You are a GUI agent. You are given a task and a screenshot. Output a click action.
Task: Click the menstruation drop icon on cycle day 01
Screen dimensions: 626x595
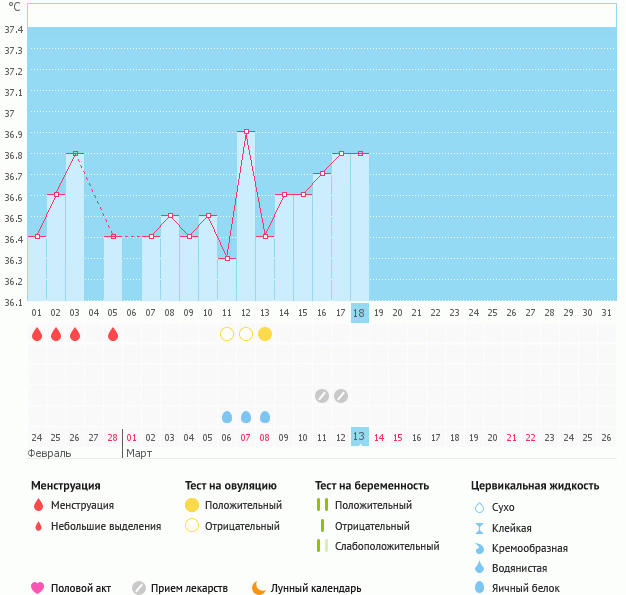(37, 334)
